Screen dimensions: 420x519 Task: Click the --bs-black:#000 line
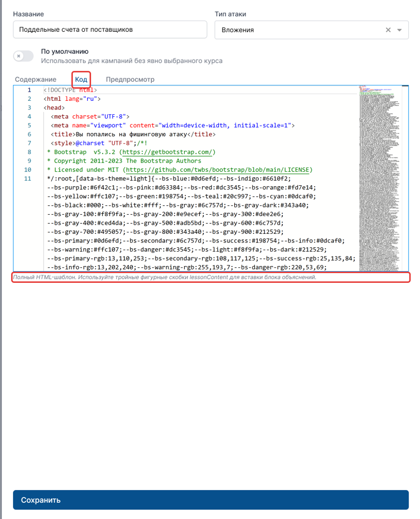click(x=178, y=205)
